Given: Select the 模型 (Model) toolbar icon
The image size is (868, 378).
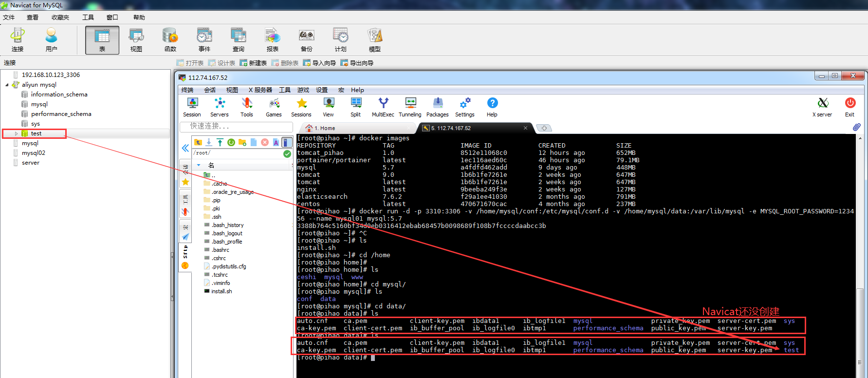Looking at the screenshot, I should 375,40.
